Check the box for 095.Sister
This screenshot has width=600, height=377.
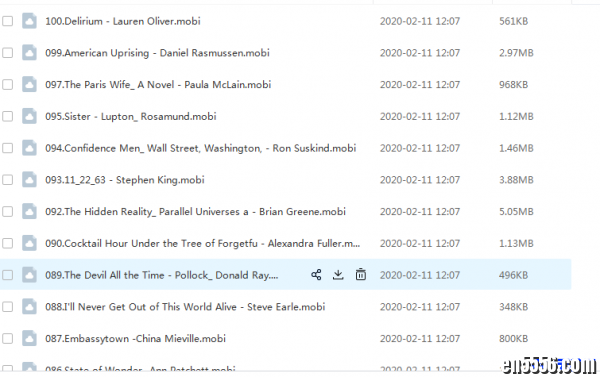(x=8, y=116)
